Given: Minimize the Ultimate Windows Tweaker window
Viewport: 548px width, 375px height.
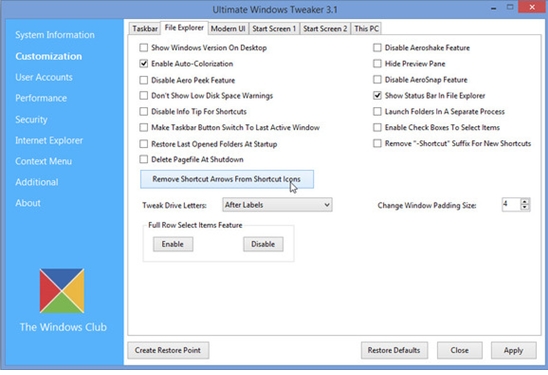Looking at the screenshot, I should (493, 8).
